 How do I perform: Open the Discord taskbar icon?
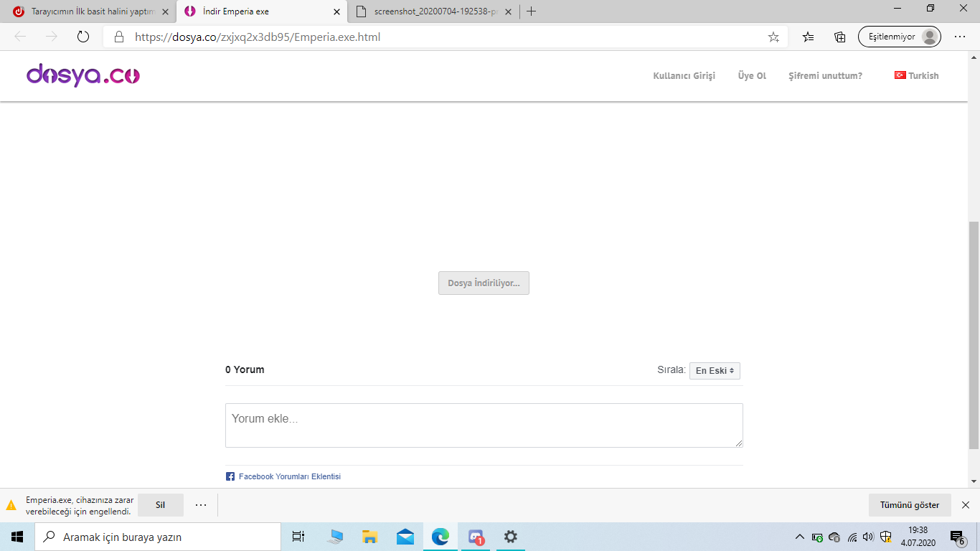(x=476, y=537)
